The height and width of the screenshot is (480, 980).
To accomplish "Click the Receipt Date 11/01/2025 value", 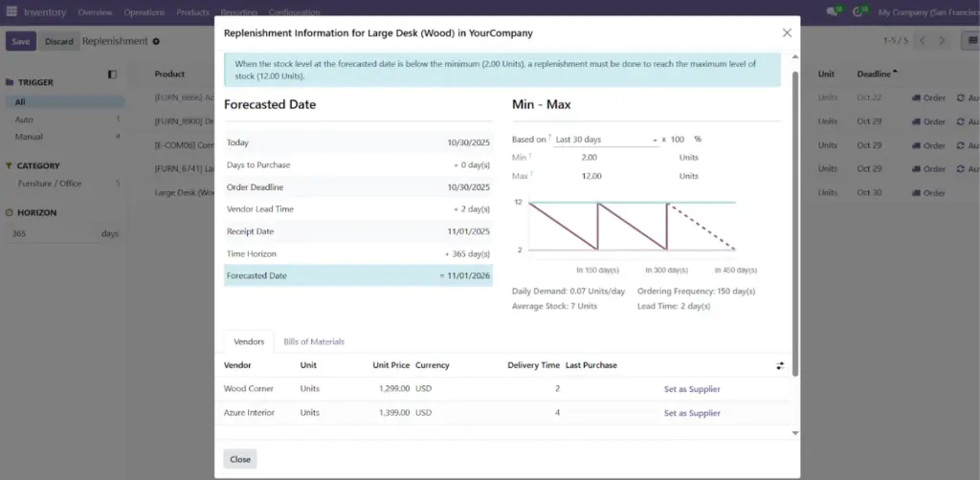I will [469, 231].
